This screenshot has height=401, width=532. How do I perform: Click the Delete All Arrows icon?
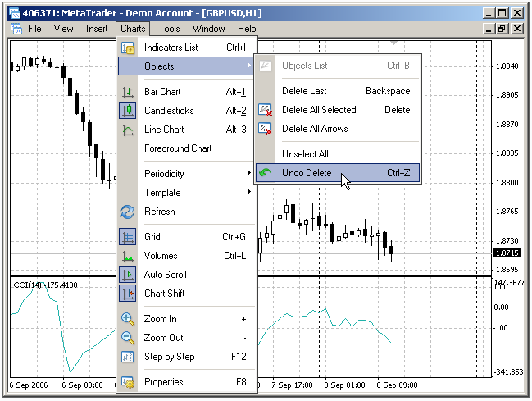pyautogui.click(x=265, y=129)
